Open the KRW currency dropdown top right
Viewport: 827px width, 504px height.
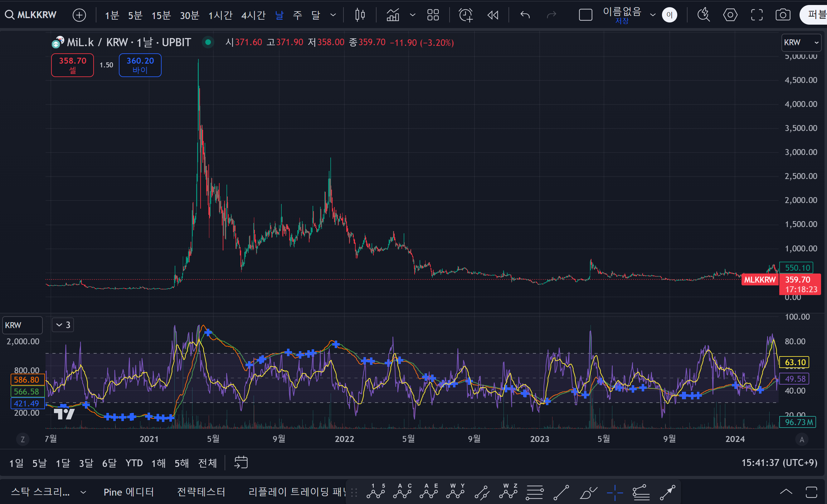801,43
